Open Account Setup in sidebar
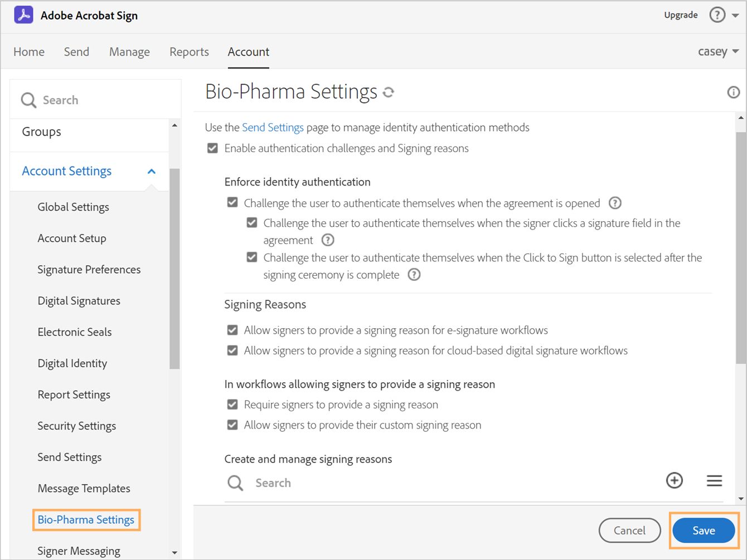Image resolution: width=747 pixels, height=560 pixels. (x=72, y=238)
